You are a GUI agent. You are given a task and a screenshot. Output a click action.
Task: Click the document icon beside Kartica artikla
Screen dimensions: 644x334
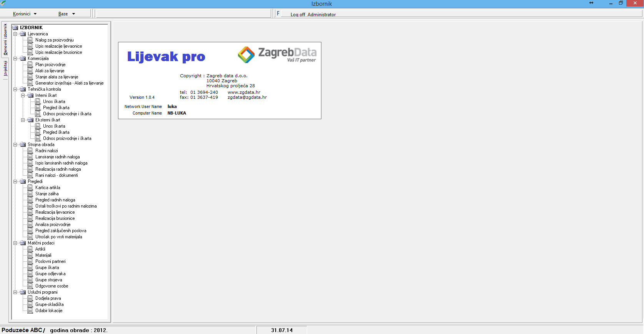[30, 188]
